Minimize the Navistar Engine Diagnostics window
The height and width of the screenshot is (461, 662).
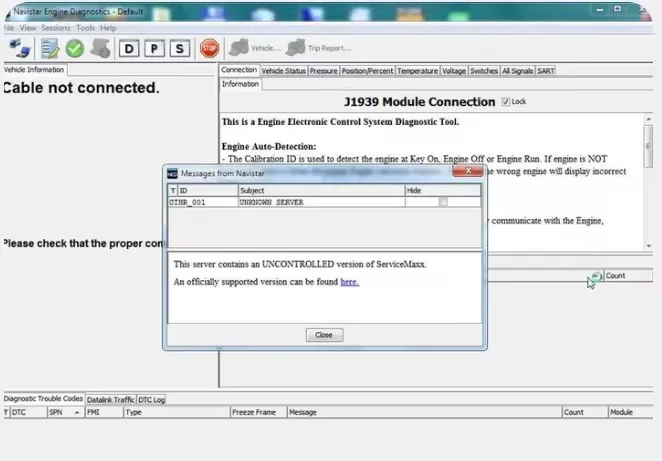click(x=600, y=9)
